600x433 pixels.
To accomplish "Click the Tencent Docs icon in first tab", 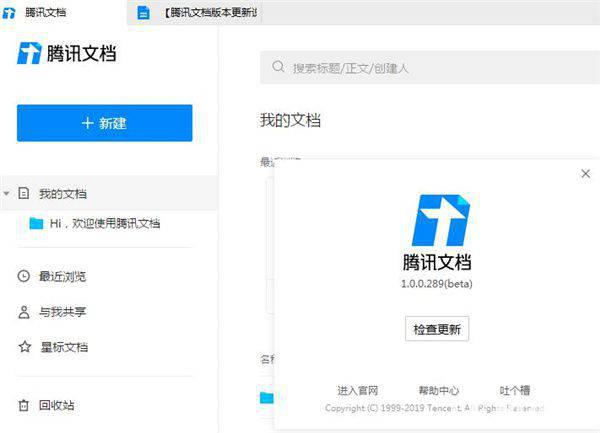I will click(9, 13).
